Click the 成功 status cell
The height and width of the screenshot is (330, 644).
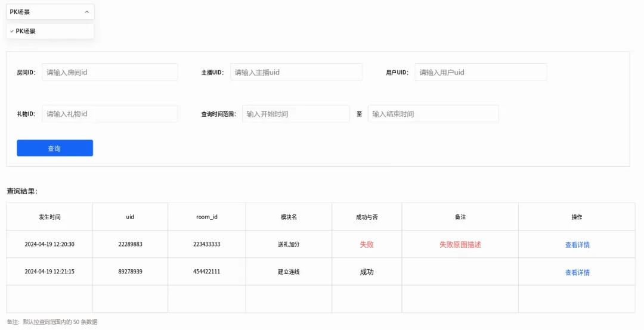point(367,272)
